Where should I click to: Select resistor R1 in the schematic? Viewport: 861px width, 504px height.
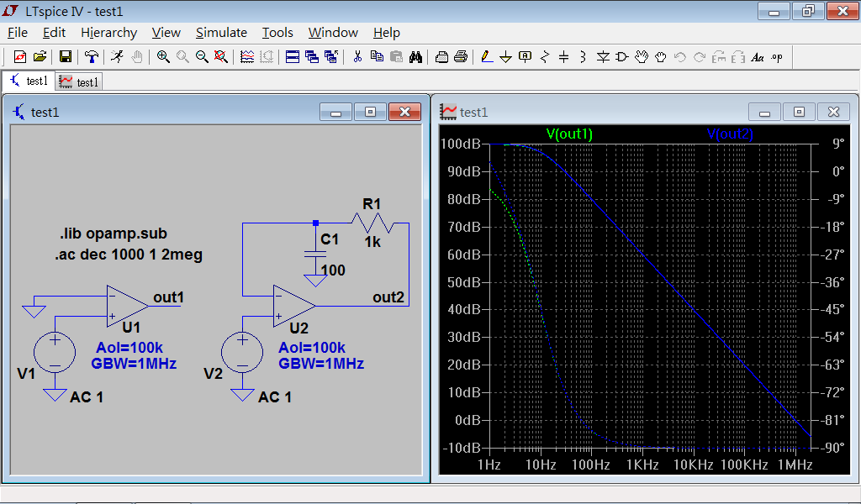tap(372, 223)
